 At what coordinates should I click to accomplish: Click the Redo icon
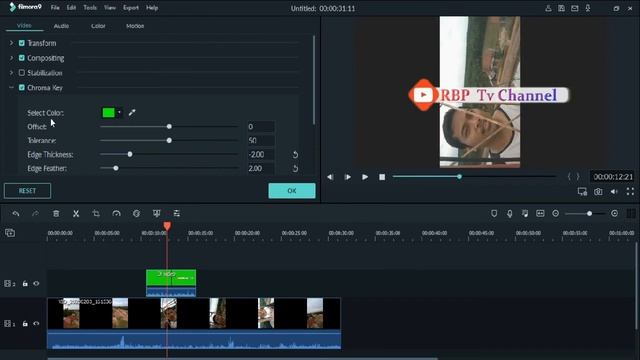[x=36, y=213]
